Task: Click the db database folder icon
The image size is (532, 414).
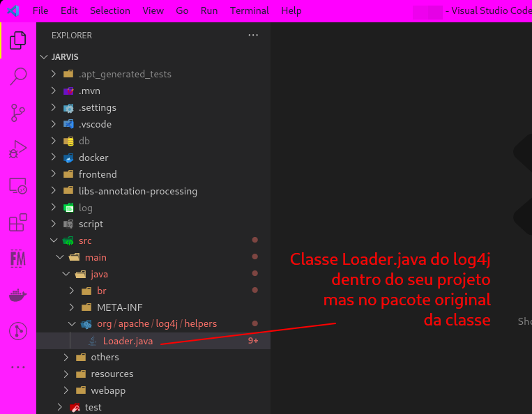Action: tap(68, 141)
